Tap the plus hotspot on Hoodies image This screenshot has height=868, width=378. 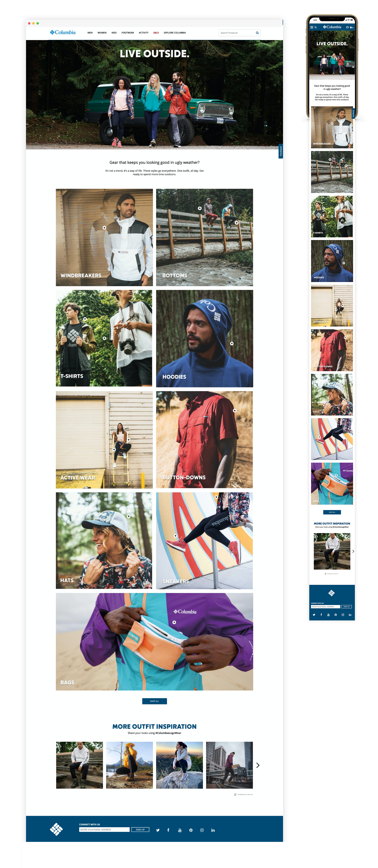pyautogui.click(x=232, y=343)
